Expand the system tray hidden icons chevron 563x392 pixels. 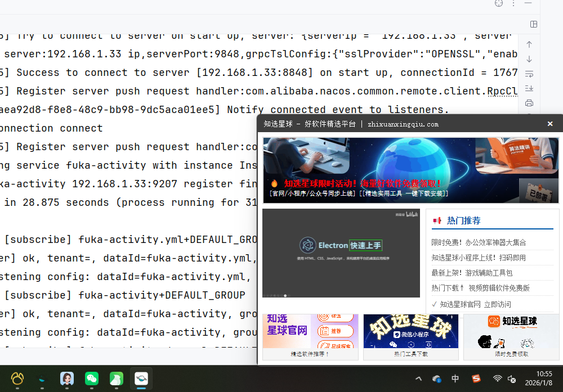(x=419, y=379)
